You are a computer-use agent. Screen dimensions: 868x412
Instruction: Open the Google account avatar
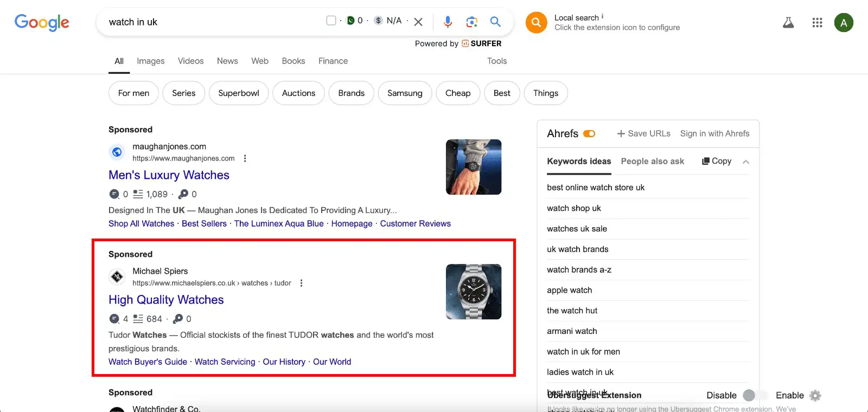coord(843,23)
